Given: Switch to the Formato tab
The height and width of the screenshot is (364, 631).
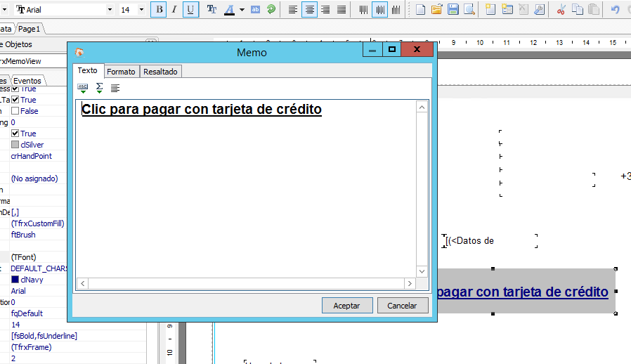Looking at the screenshot, I should tap(121, 72).
